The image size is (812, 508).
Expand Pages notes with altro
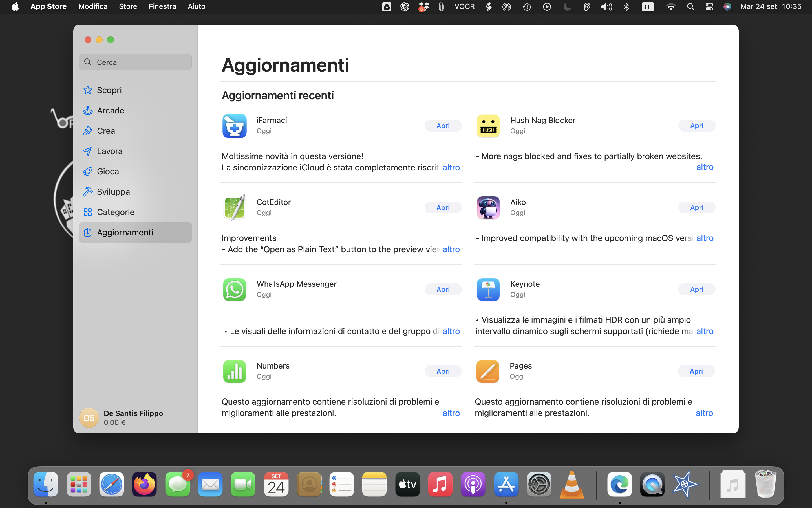pos(704,413)
